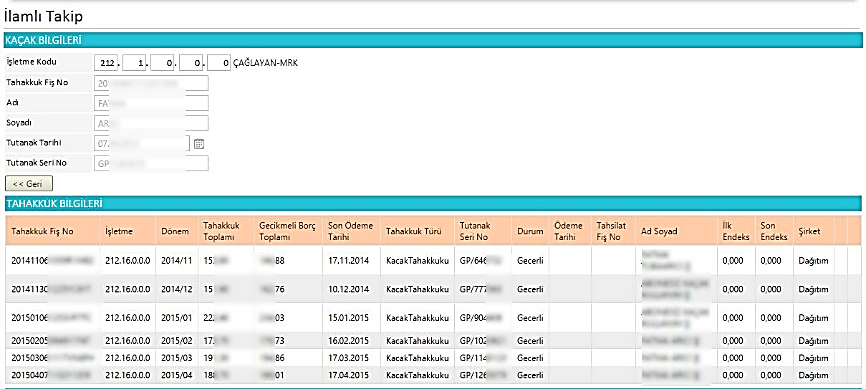866x389 pixels.
Task: Select the Son Endeks column header
Action: 774,231
